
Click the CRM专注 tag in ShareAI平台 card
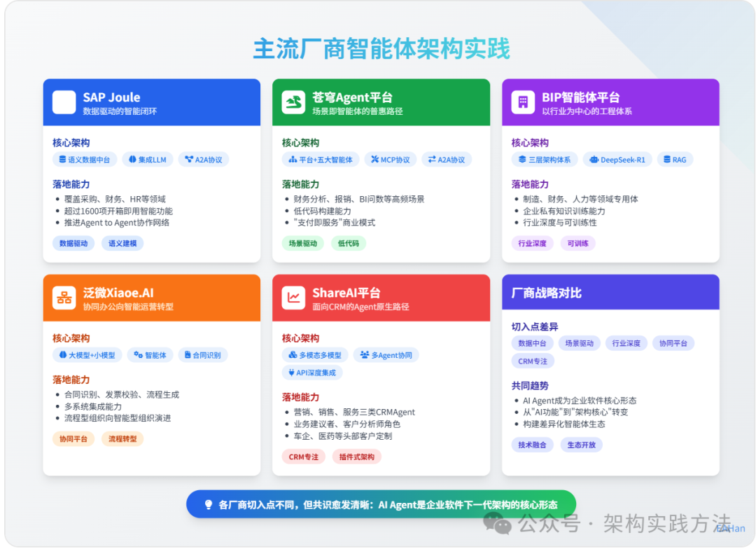tap(304, 457)
